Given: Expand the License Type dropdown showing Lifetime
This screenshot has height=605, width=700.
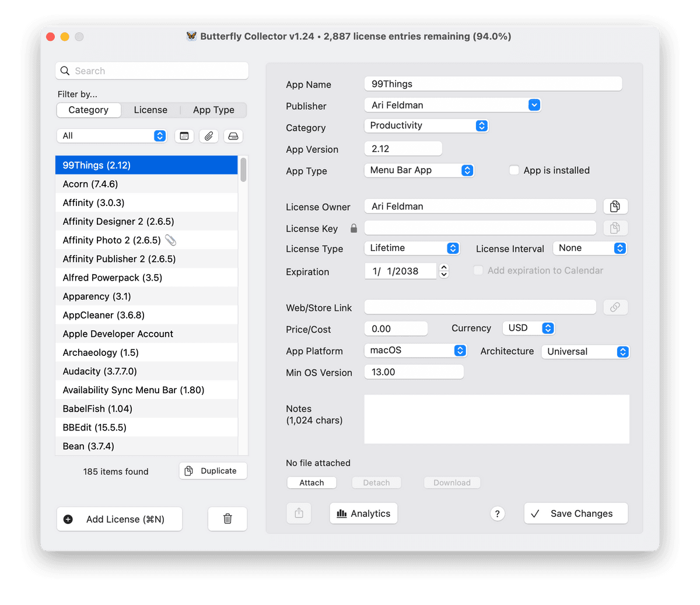Looking at the screenshot, I should (x=411, y=249).
